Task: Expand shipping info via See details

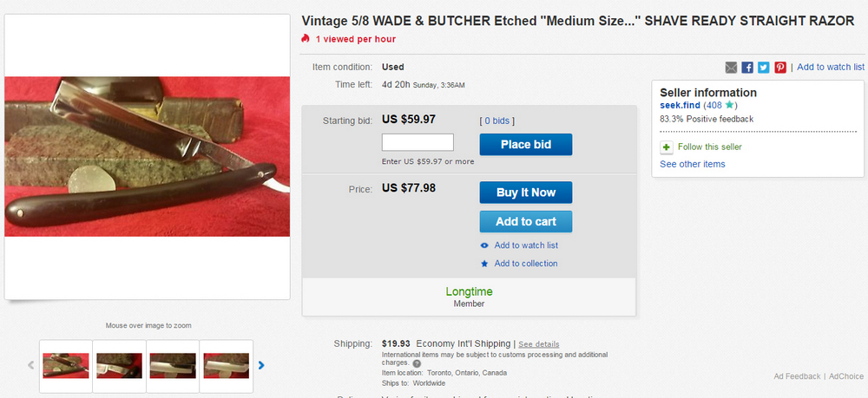Action: tap(539, 344)
